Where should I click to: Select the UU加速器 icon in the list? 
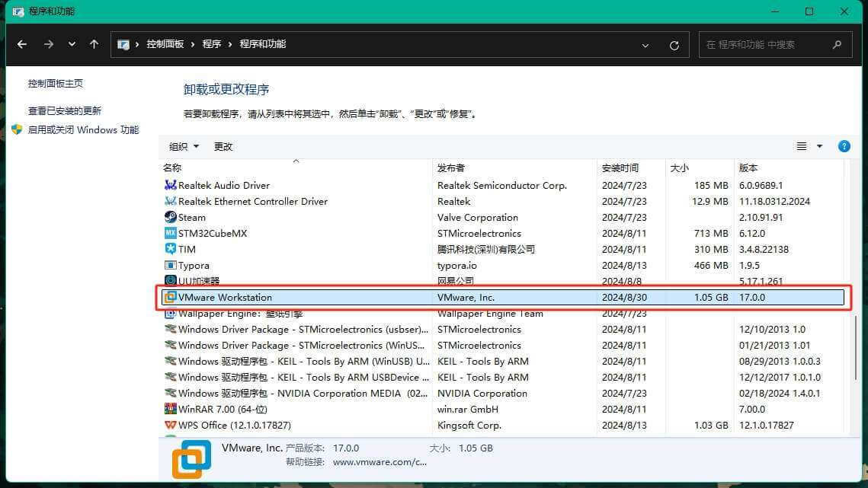[170, 281]
